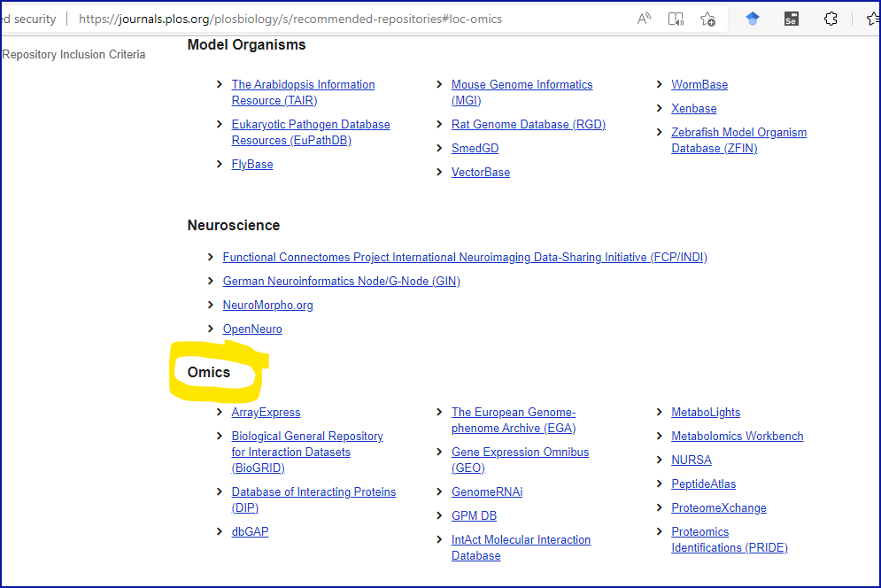The height and width of the screenshot is (588, 881).
Task: Visit the ProteomeXchange link
Action: coord(719,508)
